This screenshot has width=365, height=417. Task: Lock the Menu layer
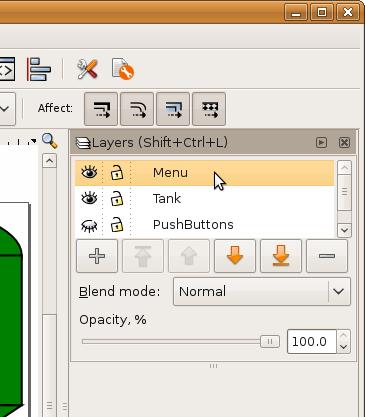117,172
